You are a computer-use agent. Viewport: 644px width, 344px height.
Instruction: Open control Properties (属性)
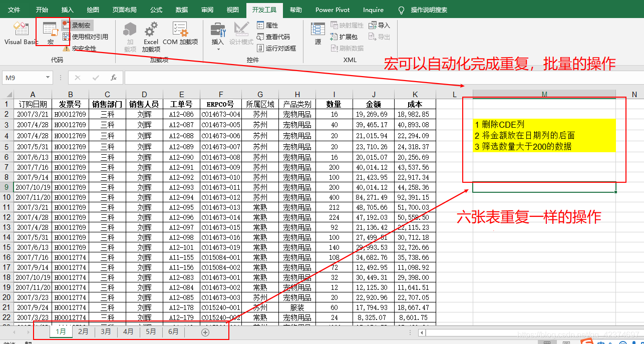[x=267, y=25]
